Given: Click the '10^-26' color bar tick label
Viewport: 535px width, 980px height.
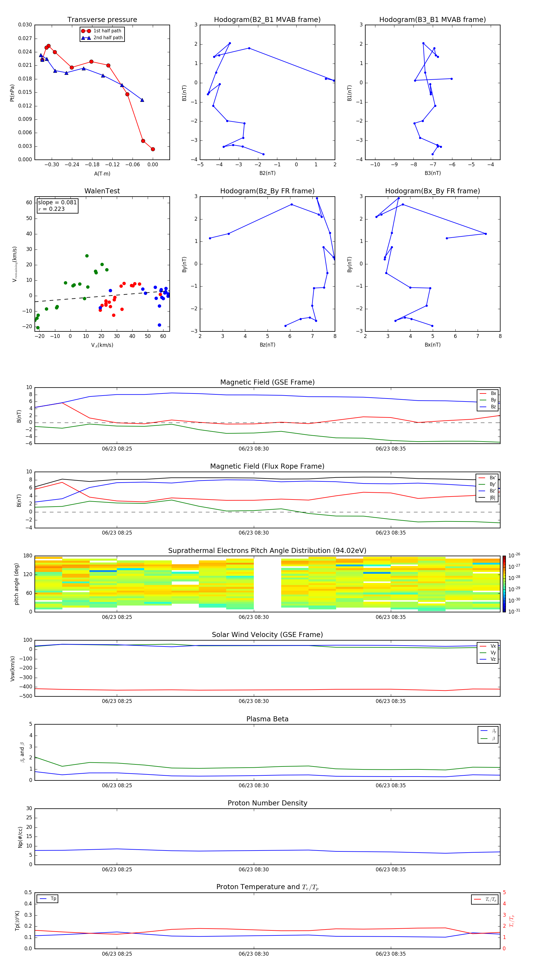Looking at the screenshot, I should (514, 555).
